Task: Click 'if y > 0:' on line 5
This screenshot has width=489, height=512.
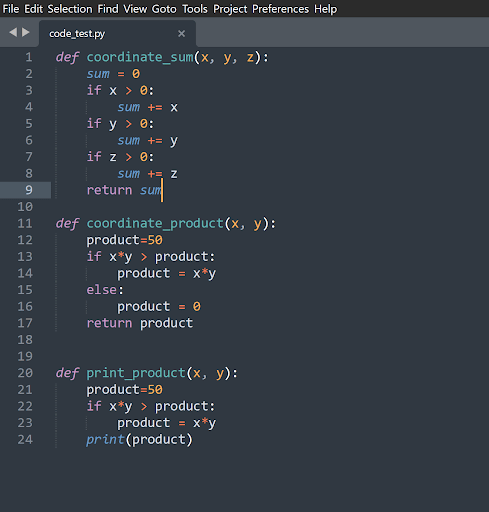Action: pyautogui.click(x=120, y=124)
